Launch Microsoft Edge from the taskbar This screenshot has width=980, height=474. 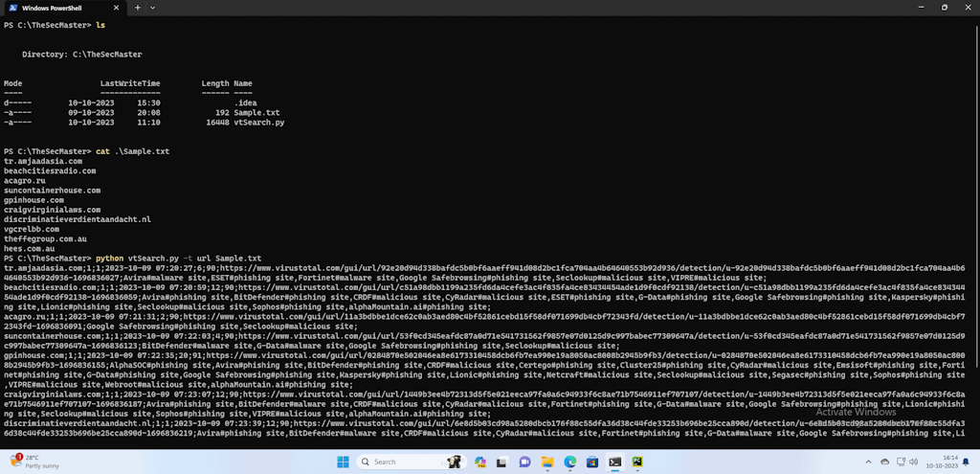coord(570,462)
